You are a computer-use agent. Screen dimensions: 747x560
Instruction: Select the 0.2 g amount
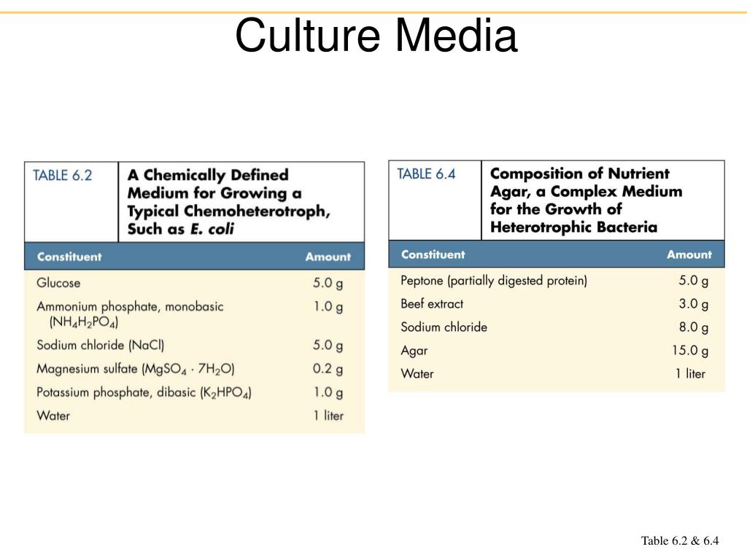[x=328, y=369]
